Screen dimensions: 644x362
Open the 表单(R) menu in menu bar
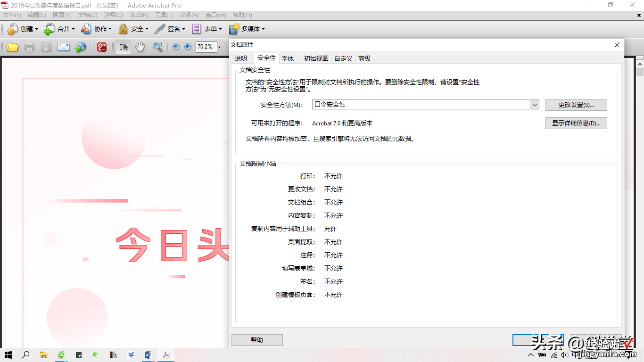139,15
